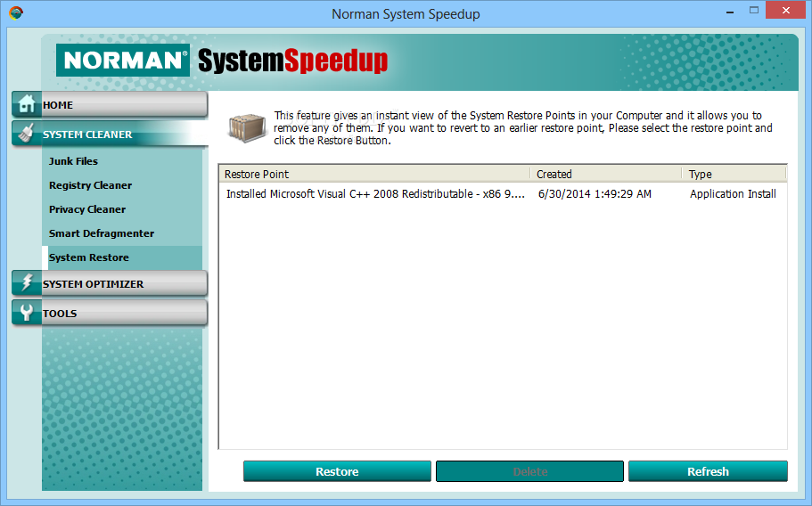
Task: Click the restore archive box icon
Action: (x=248, y=127)
